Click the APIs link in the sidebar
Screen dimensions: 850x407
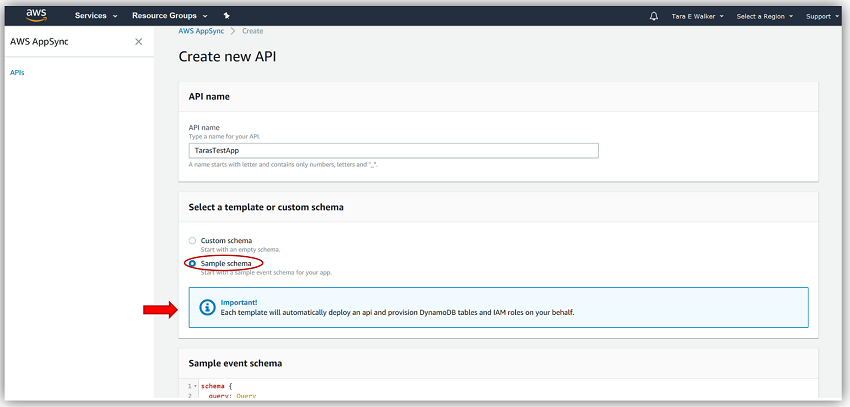tap(17, 73)
